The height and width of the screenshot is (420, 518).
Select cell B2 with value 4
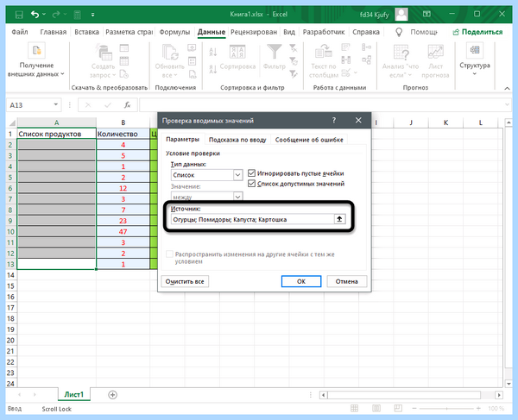pos(123,145)
